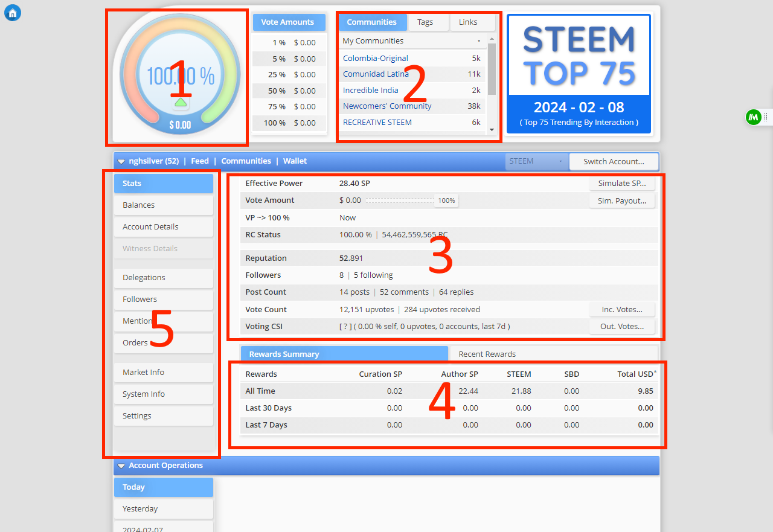Click the blue home icon
The image size is (773, 532).
tap(13, 12)
